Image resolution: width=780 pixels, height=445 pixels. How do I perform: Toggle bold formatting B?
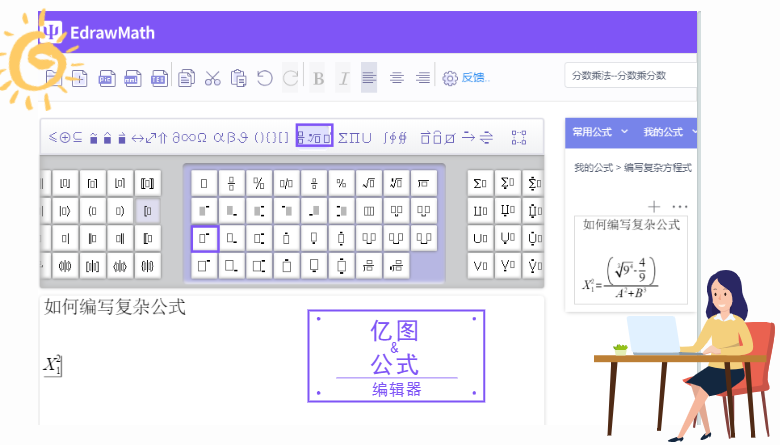click(318, 78)
